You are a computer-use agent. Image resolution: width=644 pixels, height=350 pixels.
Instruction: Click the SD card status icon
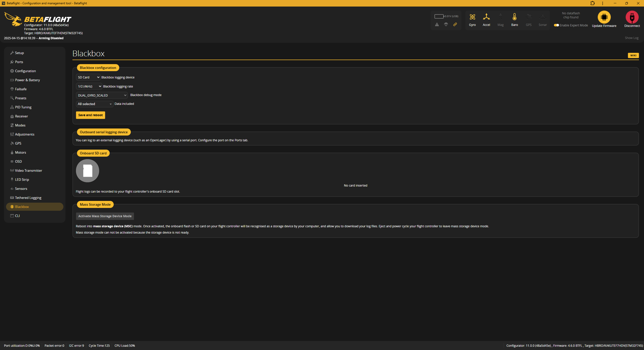[x=88, y=171]
